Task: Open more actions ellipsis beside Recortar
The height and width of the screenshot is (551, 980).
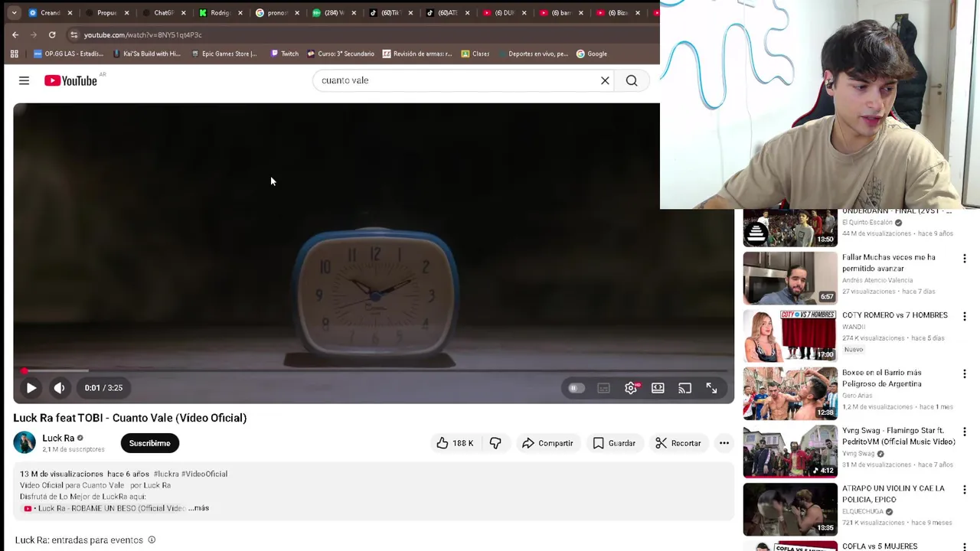Action: [724, 443]
